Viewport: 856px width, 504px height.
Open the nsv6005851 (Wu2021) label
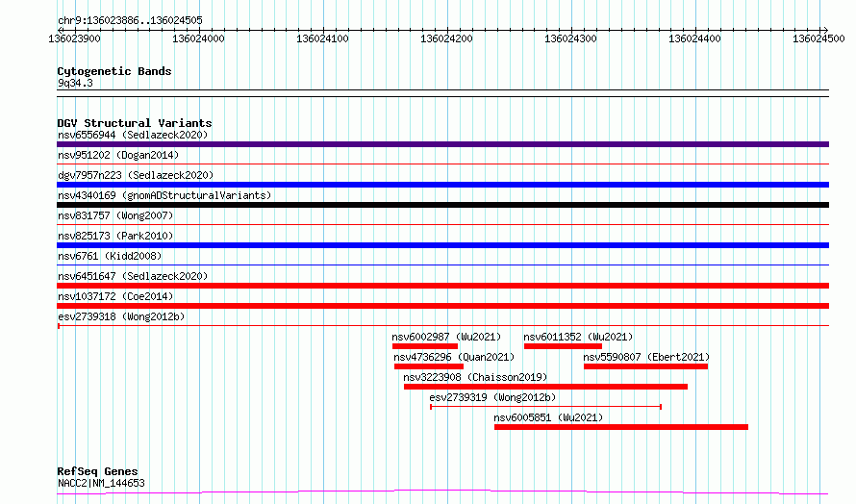548,417
